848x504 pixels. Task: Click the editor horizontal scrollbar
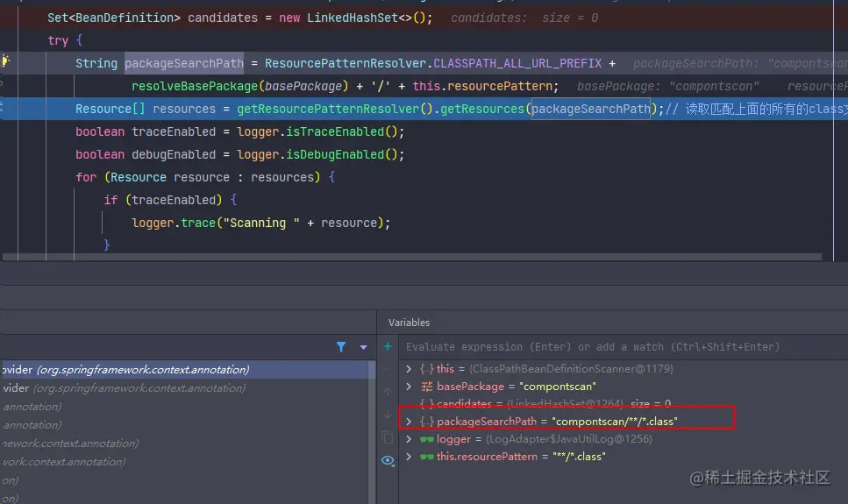click(x=411, y=257)
